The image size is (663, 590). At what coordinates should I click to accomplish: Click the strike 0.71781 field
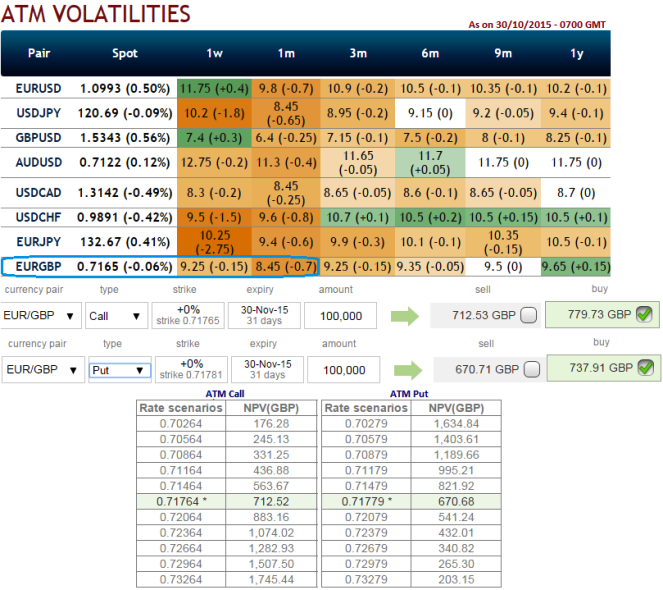[191, 370]
